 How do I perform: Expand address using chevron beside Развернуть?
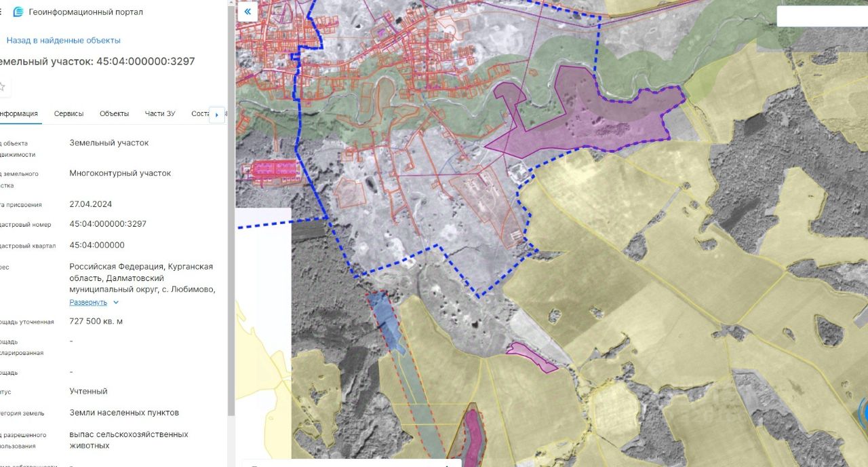coord(116,303)
